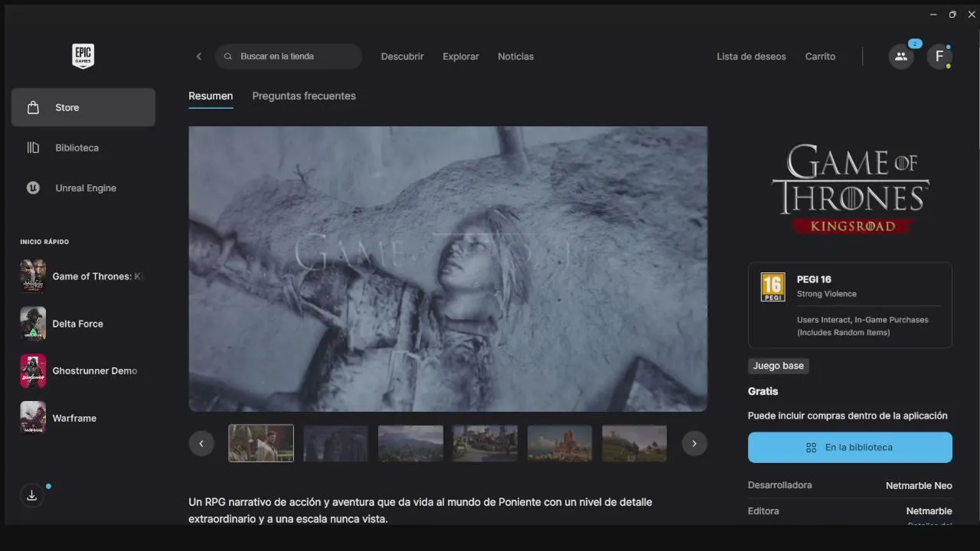Click the Biblioteca library icon

coord(33,148)
